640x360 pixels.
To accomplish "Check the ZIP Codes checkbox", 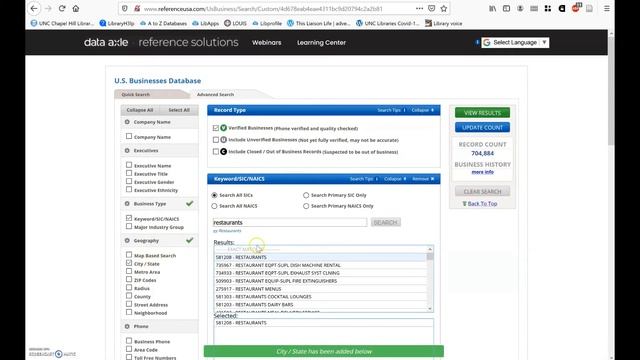I will (129, 280).
